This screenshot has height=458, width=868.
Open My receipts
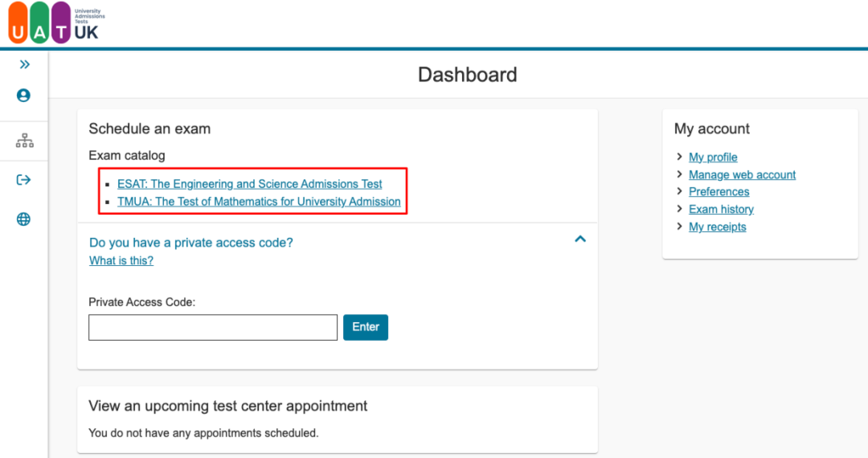[717, 227]
